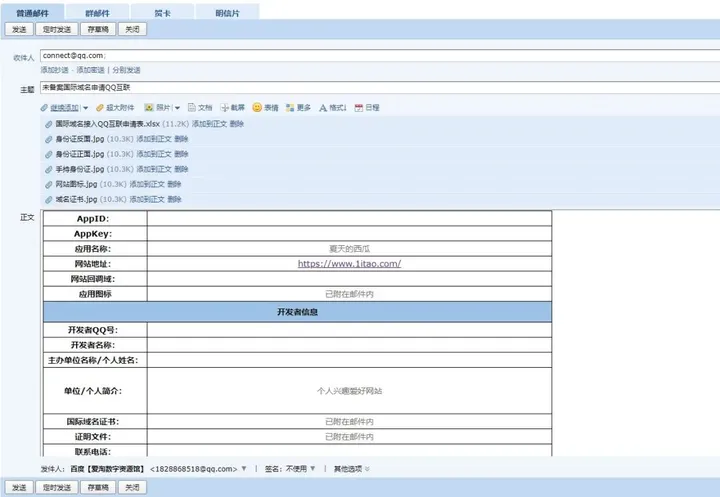Click the 开发者信息 header row

click(298, 312)
